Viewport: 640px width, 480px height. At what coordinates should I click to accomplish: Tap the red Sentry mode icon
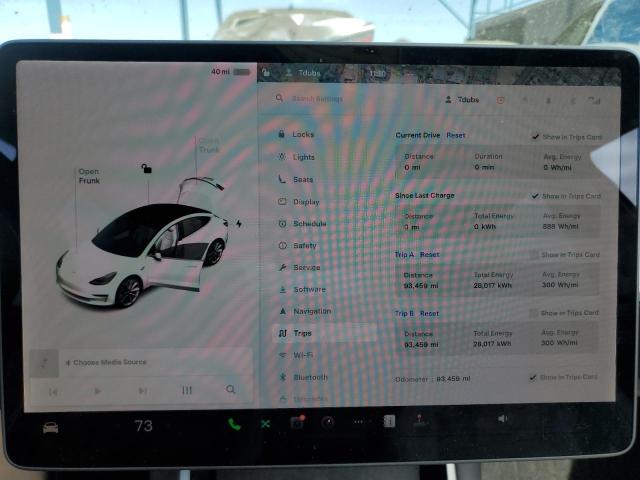click(x=500, y=100)
